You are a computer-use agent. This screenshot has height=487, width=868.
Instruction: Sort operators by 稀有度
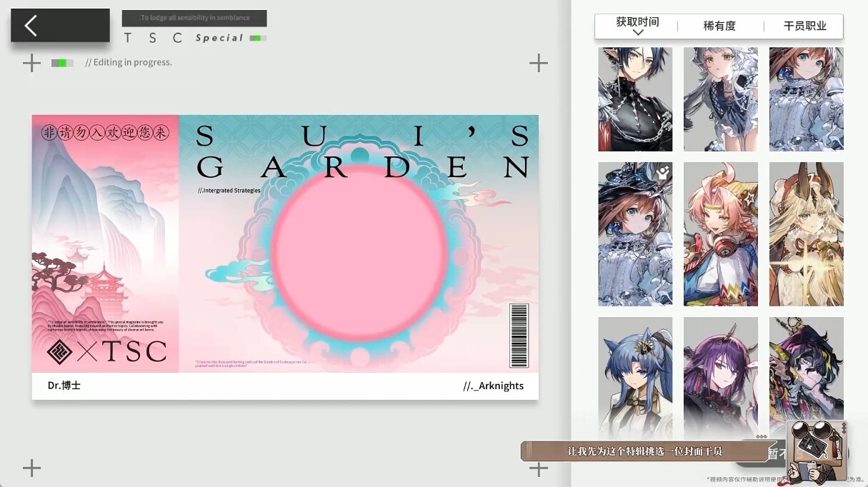click(719, 26)
